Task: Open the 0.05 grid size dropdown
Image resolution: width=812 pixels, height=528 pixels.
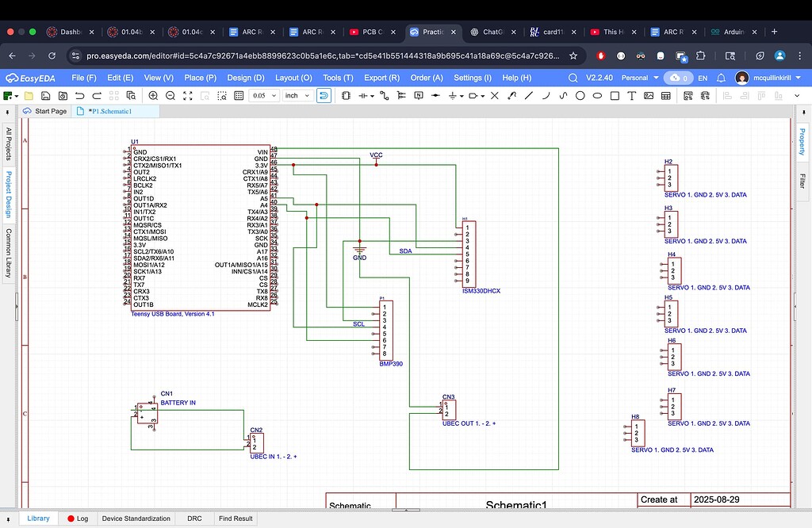Action: 274,95
